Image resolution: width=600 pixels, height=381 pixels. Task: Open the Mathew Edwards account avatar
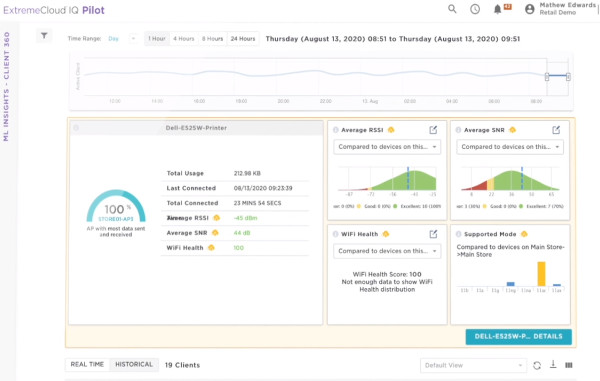click(530, 9)
